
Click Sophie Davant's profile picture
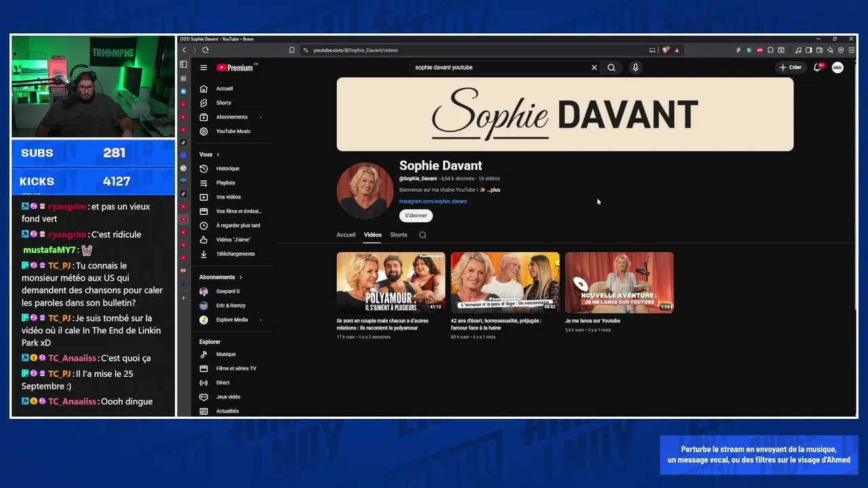pos(365,190)
